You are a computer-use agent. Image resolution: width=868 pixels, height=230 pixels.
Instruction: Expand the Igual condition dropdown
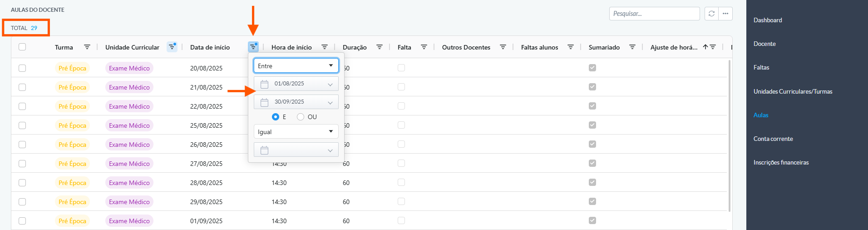tap(296, 132)
